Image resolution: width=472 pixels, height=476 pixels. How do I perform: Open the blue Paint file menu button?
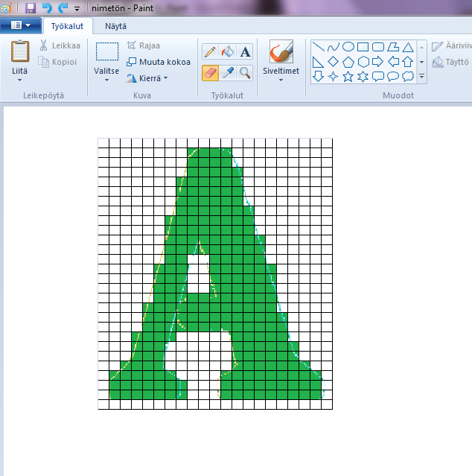coord(21,25)
